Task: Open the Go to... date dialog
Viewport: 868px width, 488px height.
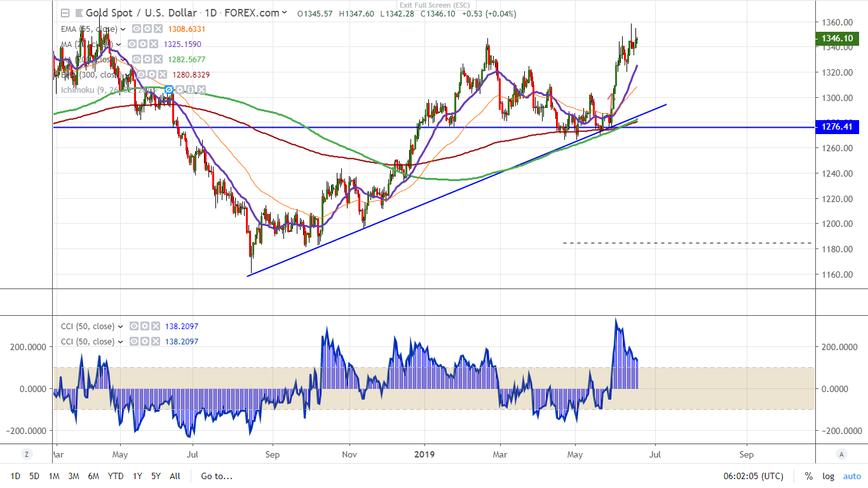Action: [217, 476]
